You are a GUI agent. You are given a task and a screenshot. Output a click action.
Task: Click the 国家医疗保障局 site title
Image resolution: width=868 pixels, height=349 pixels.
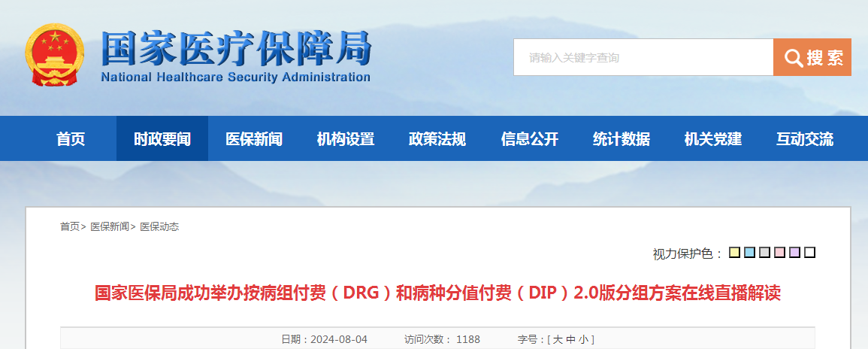coord(236,48)
